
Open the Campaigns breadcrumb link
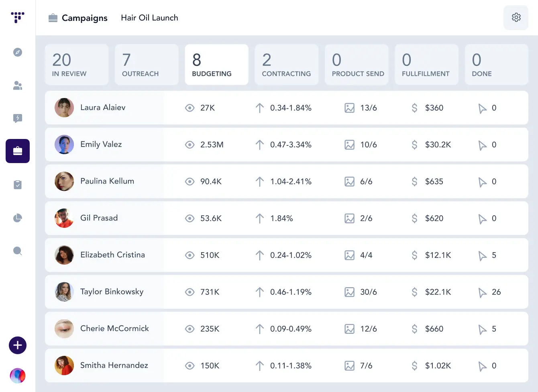click(84, 18)
